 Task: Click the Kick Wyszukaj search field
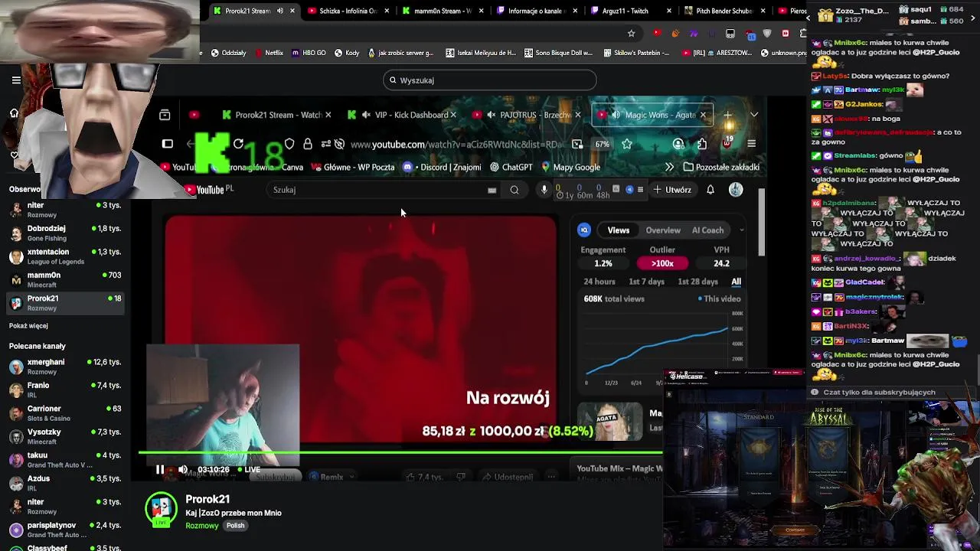(490, 80)
